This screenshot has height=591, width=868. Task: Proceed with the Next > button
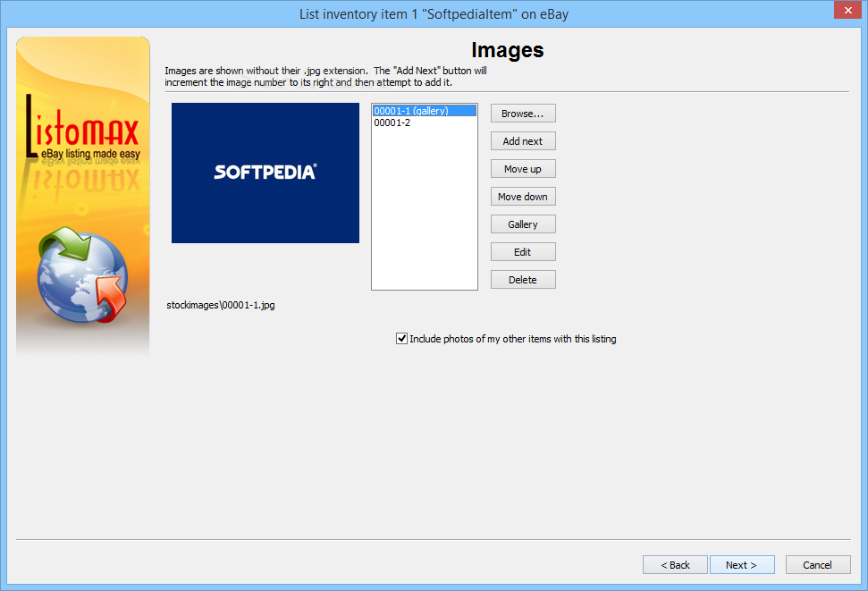(742, 565)
